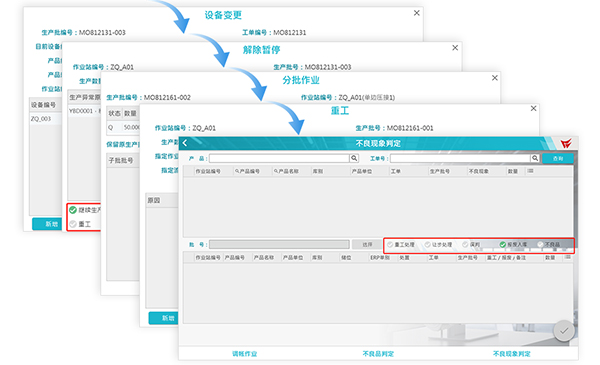
Task: Click into the 产品 input field
Action: 279,158
